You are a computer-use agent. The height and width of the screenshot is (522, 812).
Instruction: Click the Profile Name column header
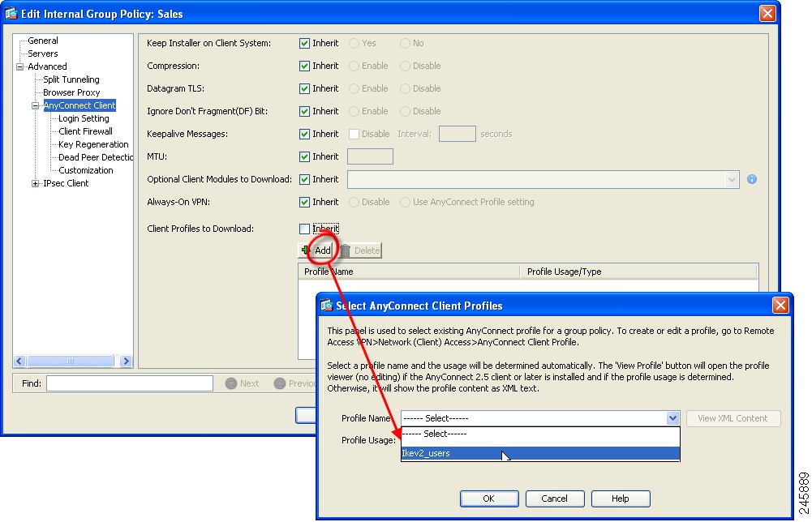409,272
